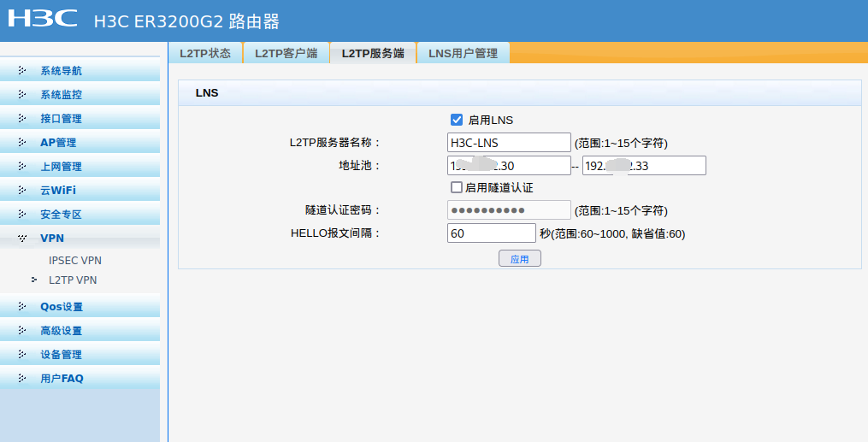Screen dimensions: 868x442
Task: Collapse the VPN menu arrow icon
Action: (x=22, y=238)
